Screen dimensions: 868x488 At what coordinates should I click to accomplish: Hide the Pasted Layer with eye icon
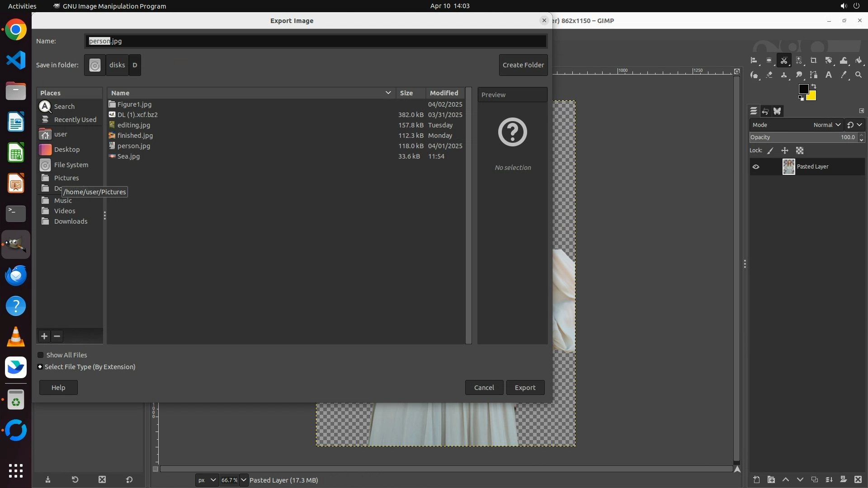(x=756, y=167)
